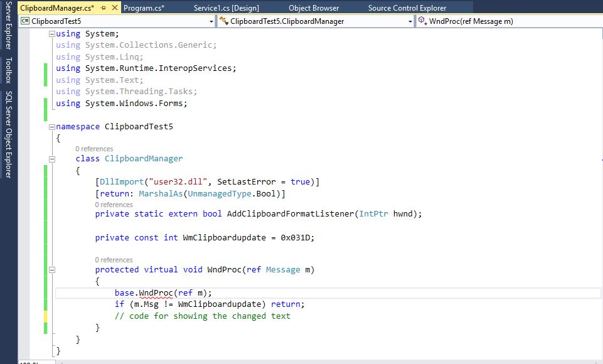Click the 'Message' type in WndProc signature
Screen dimensions: 603x364
click(283, 270)
